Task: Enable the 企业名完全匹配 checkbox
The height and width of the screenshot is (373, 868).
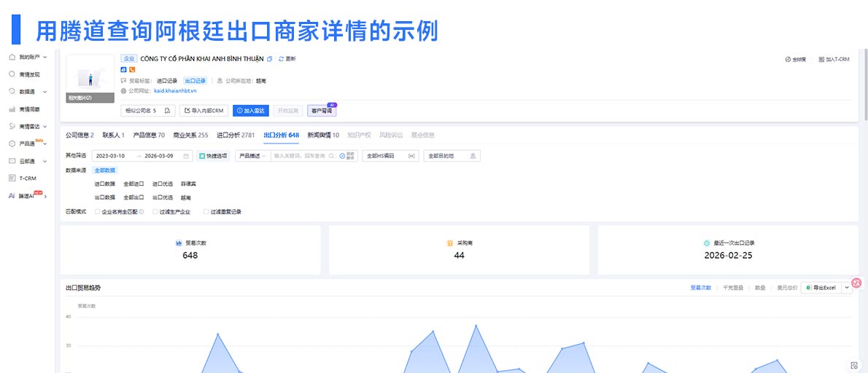Action: click(x=98, y=212)
